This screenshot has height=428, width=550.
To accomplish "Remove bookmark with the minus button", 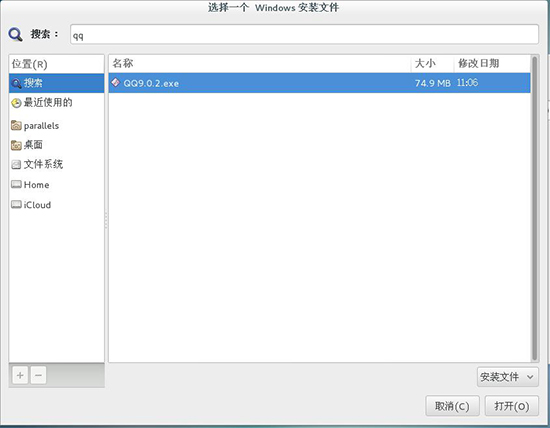I will [38, 375].
